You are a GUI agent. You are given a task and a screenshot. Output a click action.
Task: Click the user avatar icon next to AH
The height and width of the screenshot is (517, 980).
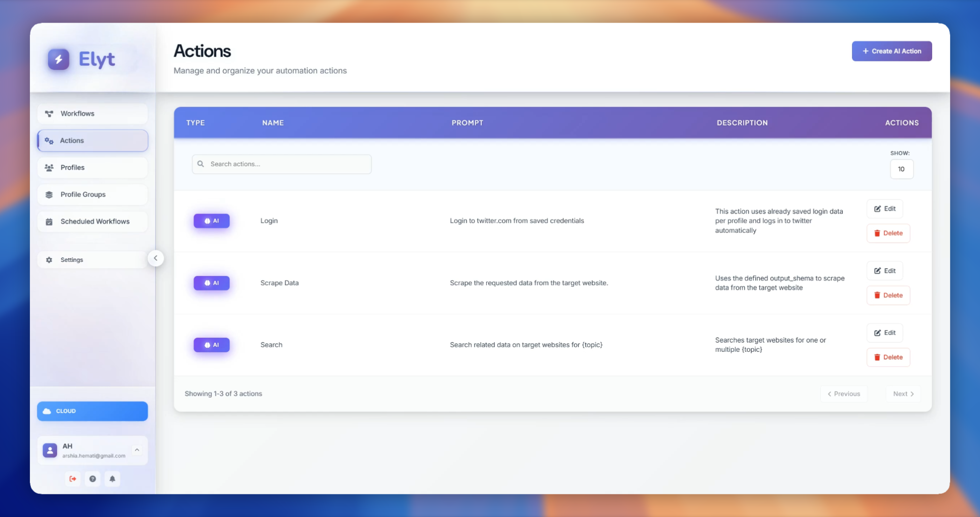point(50,450)
